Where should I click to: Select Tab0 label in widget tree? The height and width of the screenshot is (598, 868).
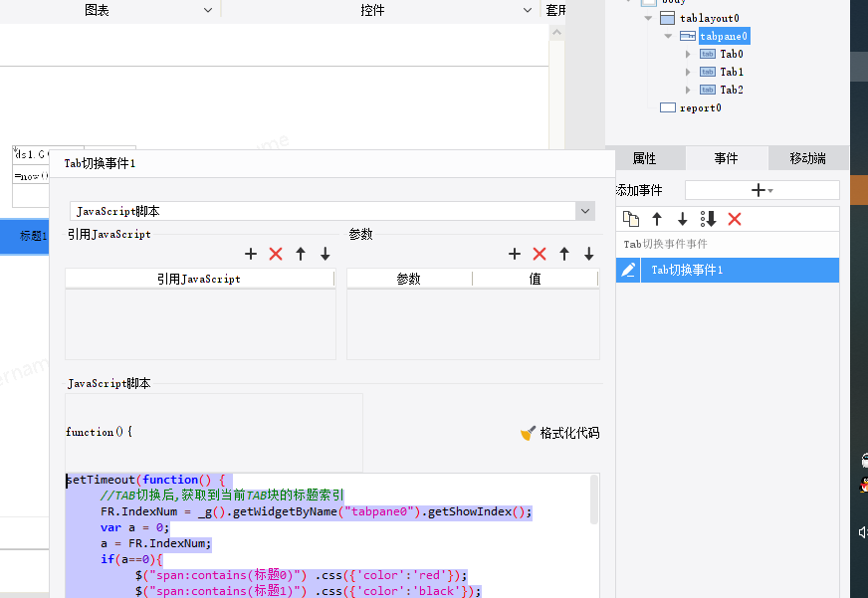[x=732, y=54]
